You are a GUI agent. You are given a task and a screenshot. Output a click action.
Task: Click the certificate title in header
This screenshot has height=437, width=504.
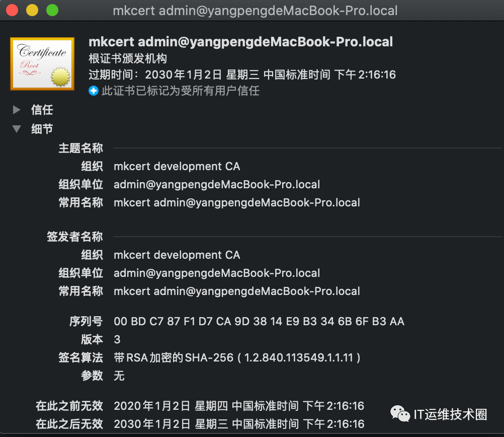(x=241, y=42)
